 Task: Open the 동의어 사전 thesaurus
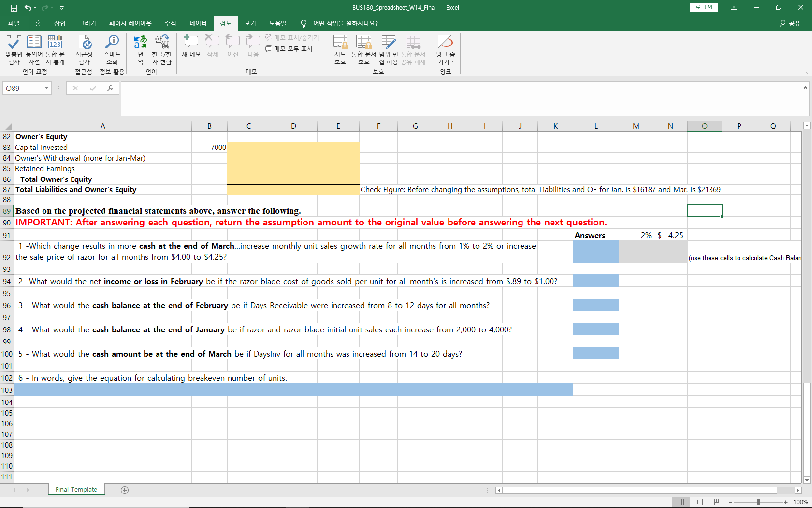34,48
